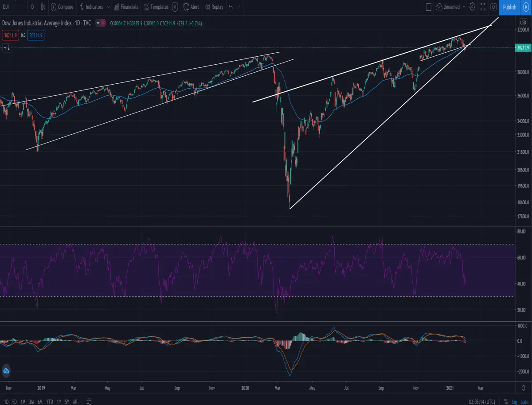
Task: Start bar Replay mode
Action: click(214, 7)
